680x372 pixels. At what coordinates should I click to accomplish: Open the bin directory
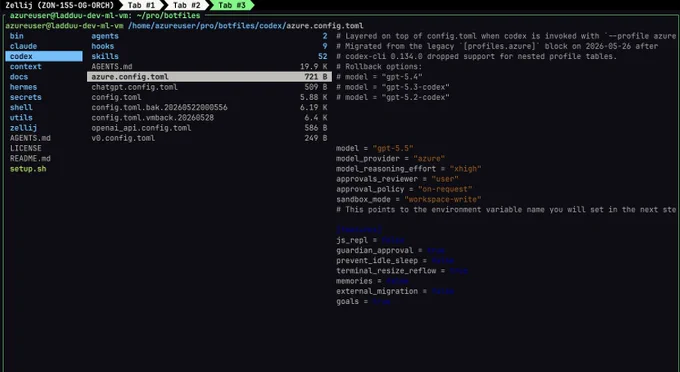(x=16, y=36)
